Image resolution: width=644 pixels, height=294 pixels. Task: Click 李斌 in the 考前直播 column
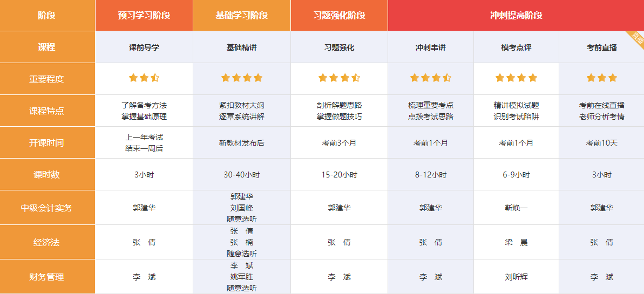click(x=602, y=277)
